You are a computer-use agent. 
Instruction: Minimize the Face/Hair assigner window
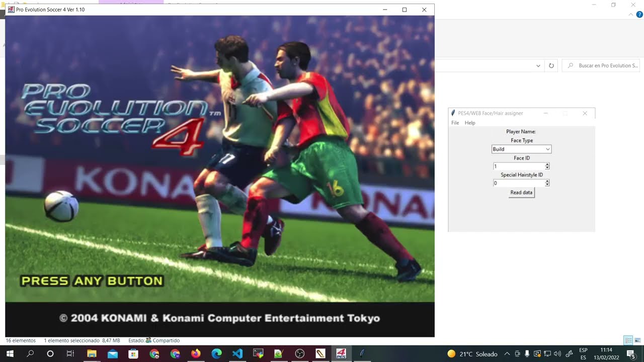546,113
